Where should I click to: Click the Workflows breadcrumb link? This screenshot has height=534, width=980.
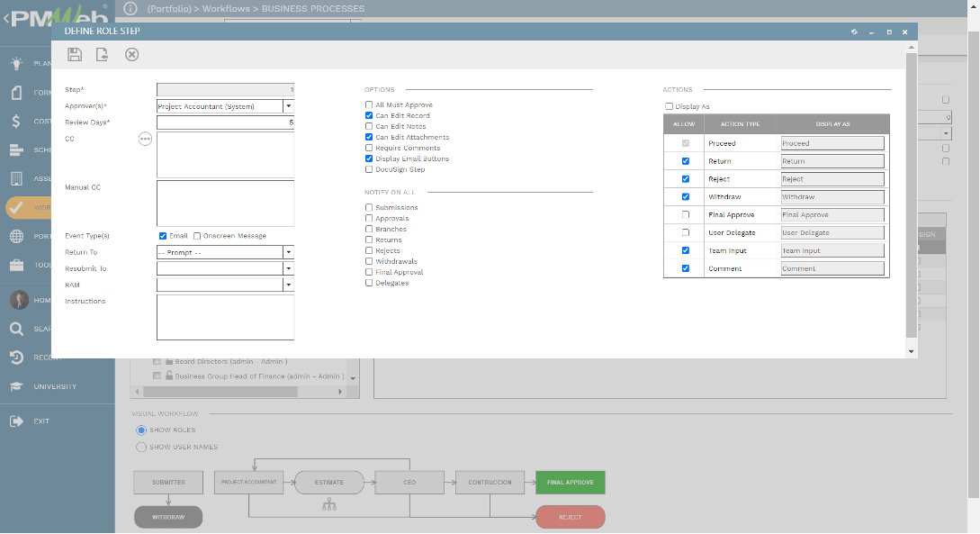click(226, 9)
